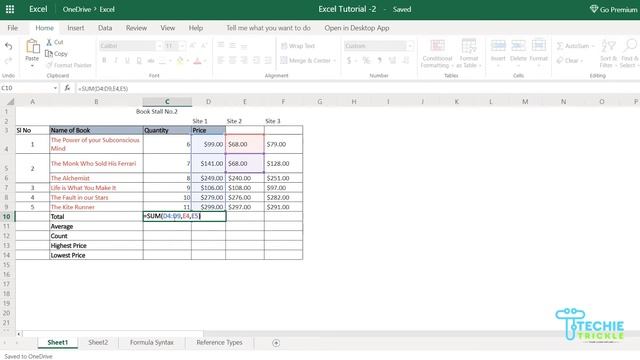640x360 pixels.
Task: Click the Insert Function fx icon
Action: tap(67, 88)
